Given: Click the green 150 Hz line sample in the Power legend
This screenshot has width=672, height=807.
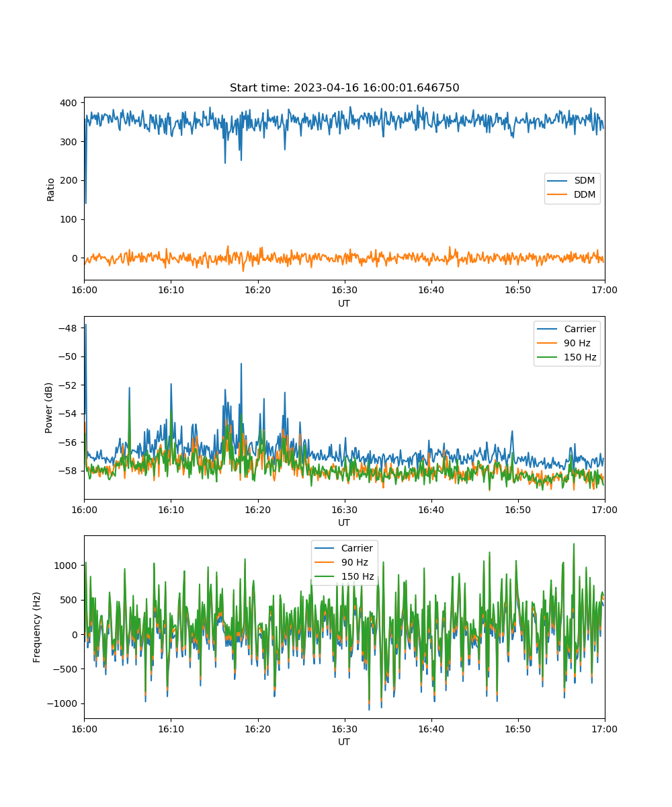Looking at the screenshot, I should [x=547, y=357].
